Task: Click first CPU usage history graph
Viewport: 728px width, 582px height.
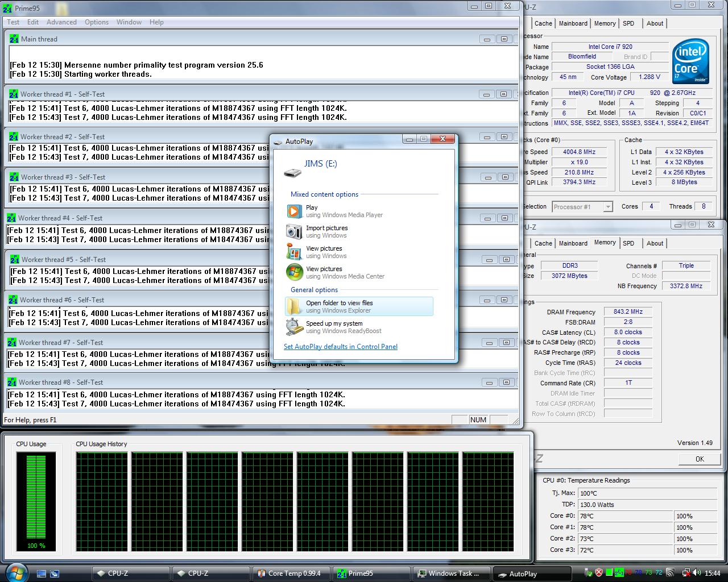Action: (102, 502)
